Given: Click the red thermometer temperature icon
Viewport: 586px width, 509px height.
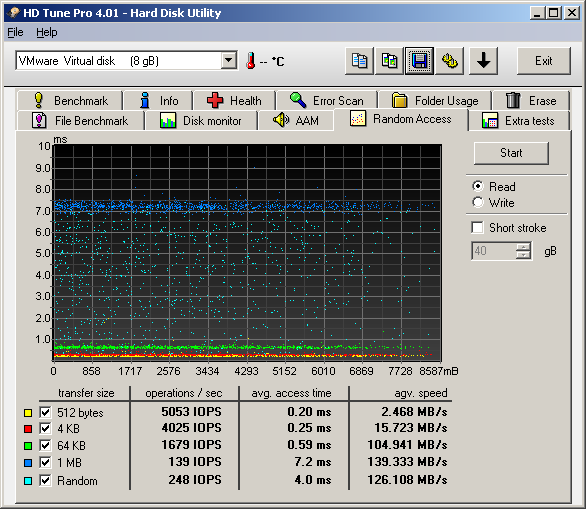Looking at the screenshot, I should click(250, 61).
